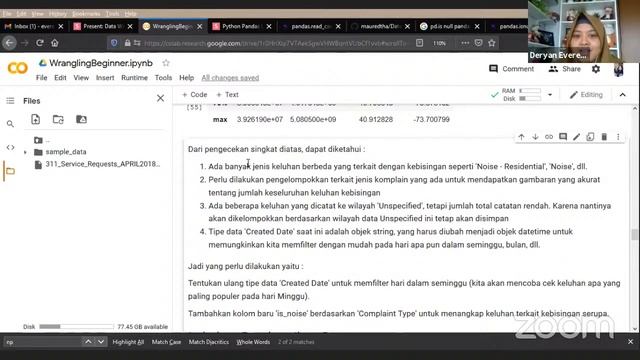Add a new Text cell
This screenshot has height=360, width=640.
coord(227,95)
